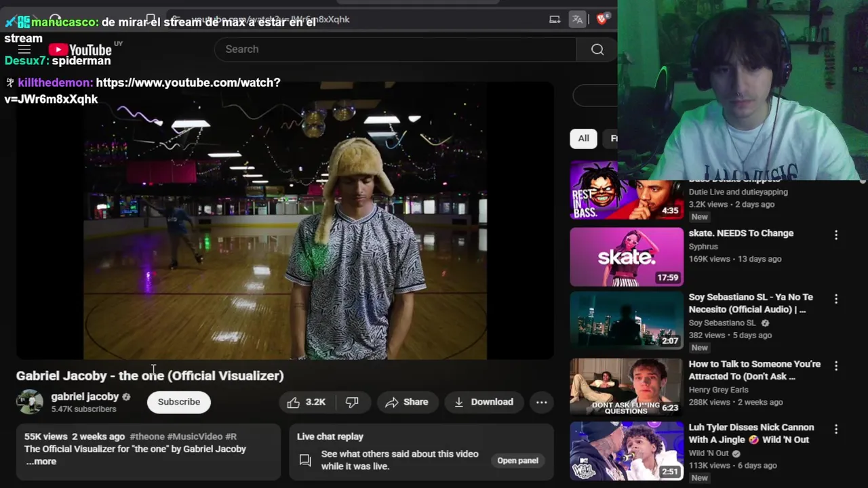Click the Live chat replay heading
The width and height of the screenshot is (868, 488).
[330, 436]
